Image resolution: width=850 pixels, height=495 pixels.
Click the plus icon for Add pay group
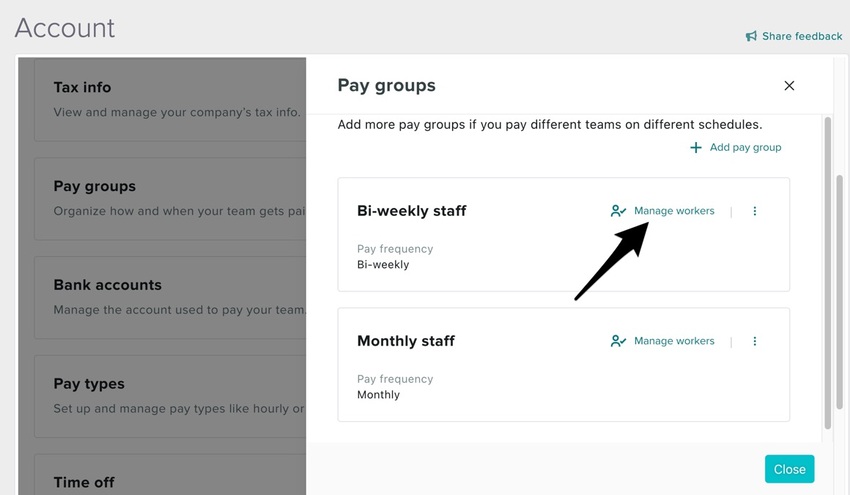pyautogui.click(x=696, y=147)
